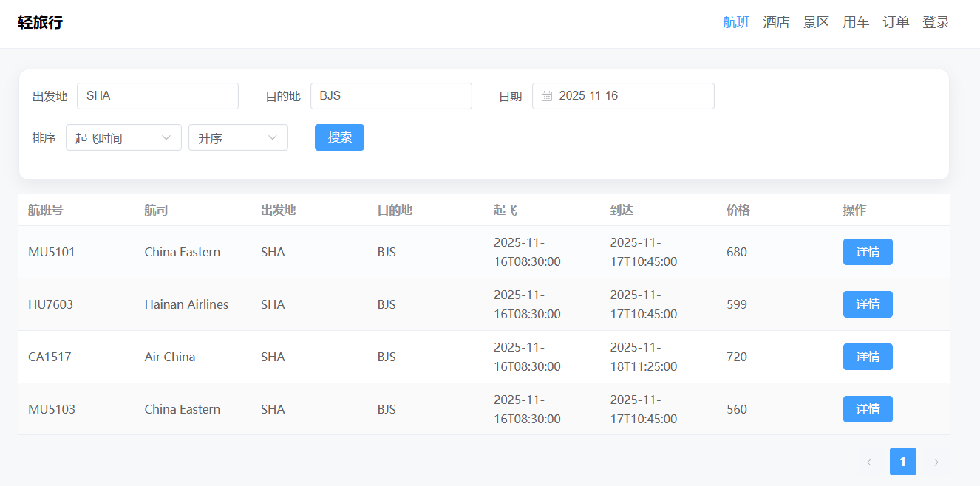Click the calendar icon in date field
Viewport: 980px width, 486px height.
(x=547, y=96)
